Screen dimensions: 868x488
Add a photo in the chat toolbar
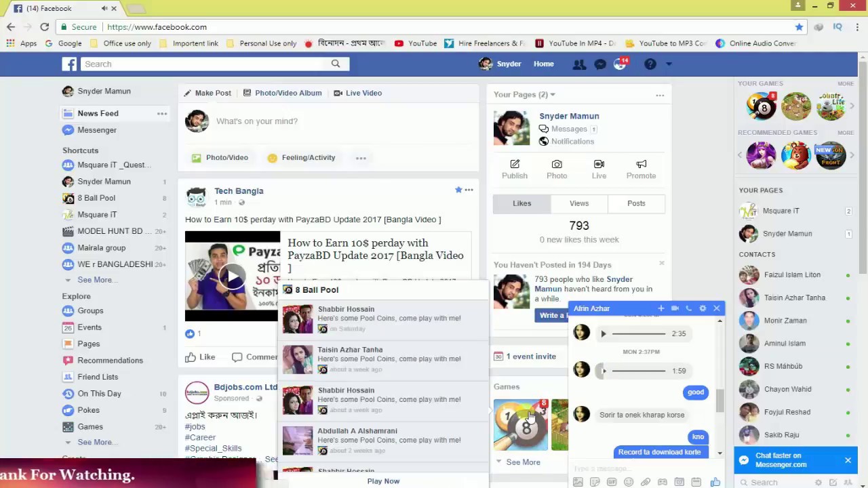pyautogui.click(x=578, y=482)
